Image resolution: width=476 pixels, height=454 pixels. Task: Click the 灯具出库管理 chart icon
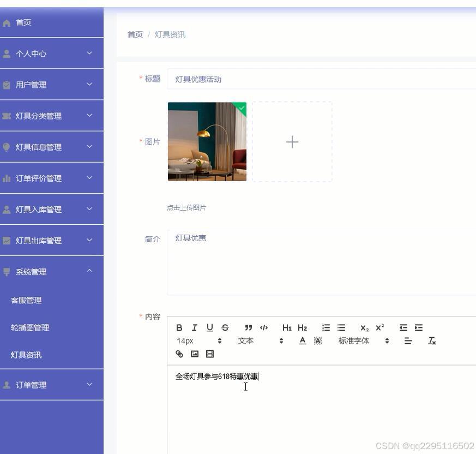(x=7, y=241)
